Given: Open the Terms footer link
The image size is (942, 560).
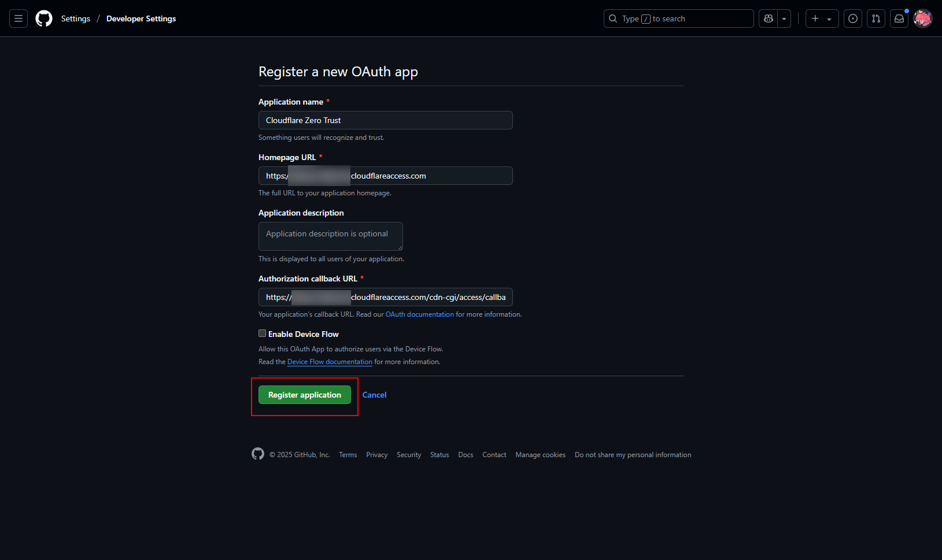Looking at the screenshot, I should pyautogui.click(x=348, y=455).
